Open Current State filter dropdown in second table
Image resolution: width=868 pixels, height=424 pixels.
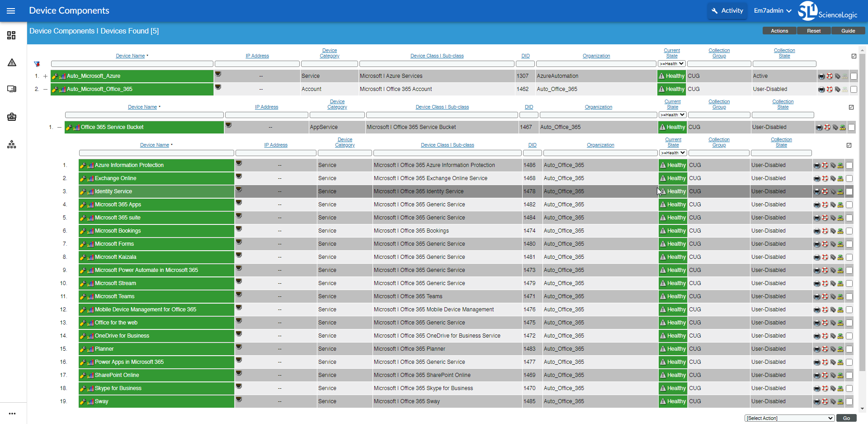[x=673, y=115]
